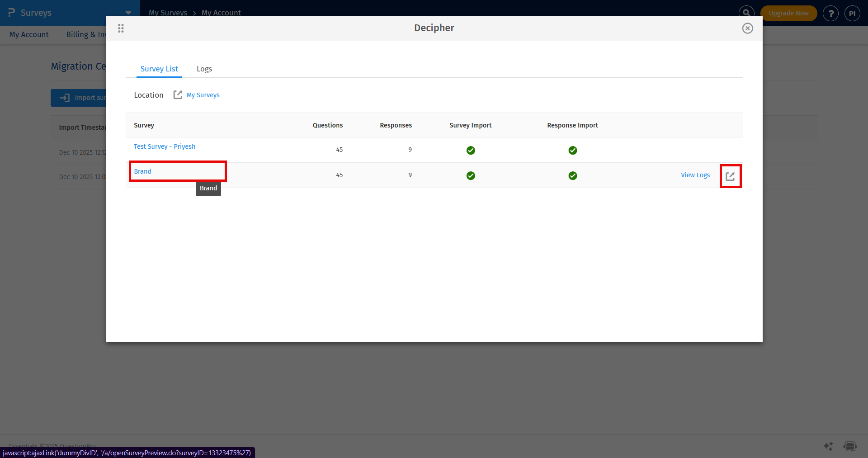Expand the Surveys dropdown arrow
The height and width of the screenshot is (458, 868).
128,13
